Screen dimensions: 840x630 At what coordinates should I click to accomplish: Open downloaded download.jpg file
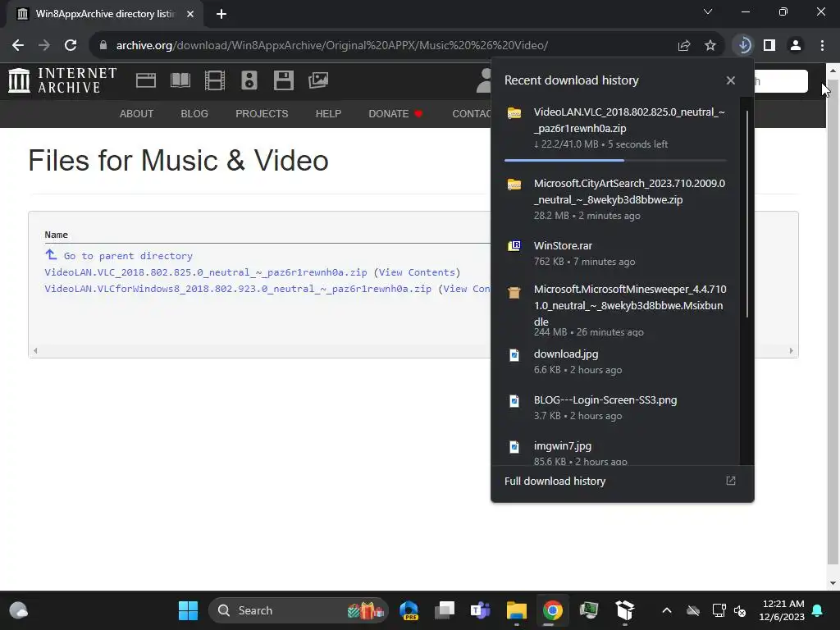[x=616, y=361]
